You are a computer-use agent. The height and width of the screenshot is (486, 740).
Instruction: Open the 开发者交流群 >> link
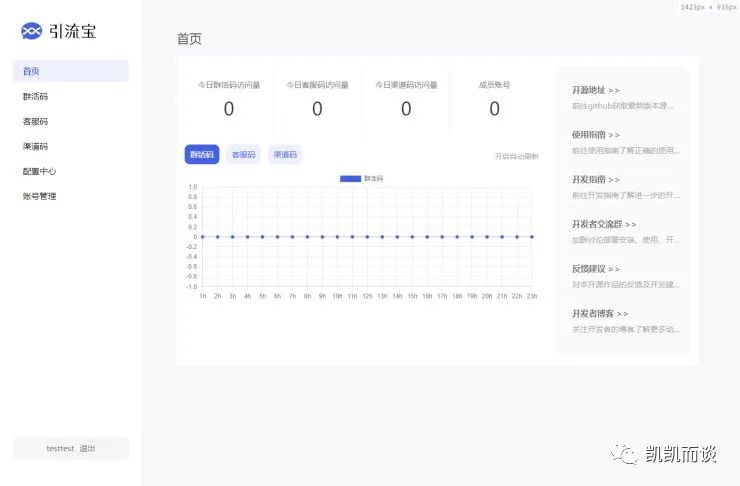(604, 224)
